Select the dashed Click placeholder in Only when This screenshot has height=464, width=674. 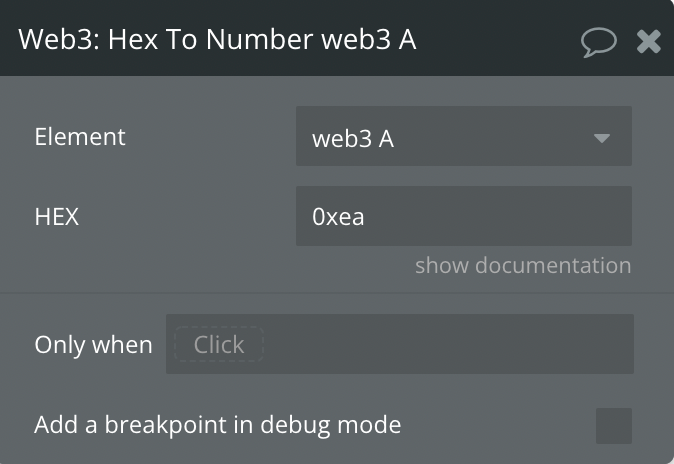[x=219, y=344]
